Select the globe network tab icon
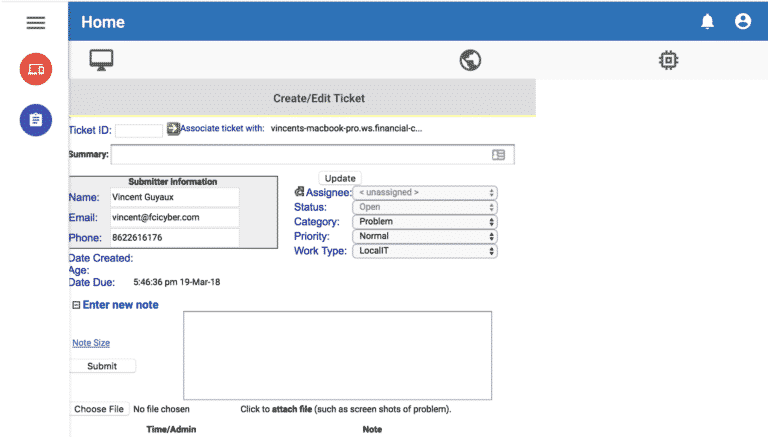 [x=470, y=60]
